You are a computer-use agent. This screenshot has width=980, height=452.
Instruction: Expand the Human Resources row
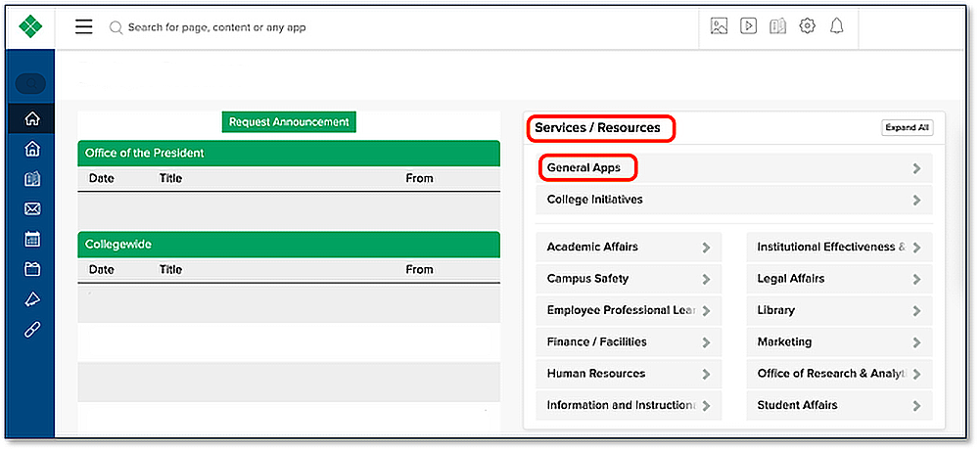click(629, 374)
